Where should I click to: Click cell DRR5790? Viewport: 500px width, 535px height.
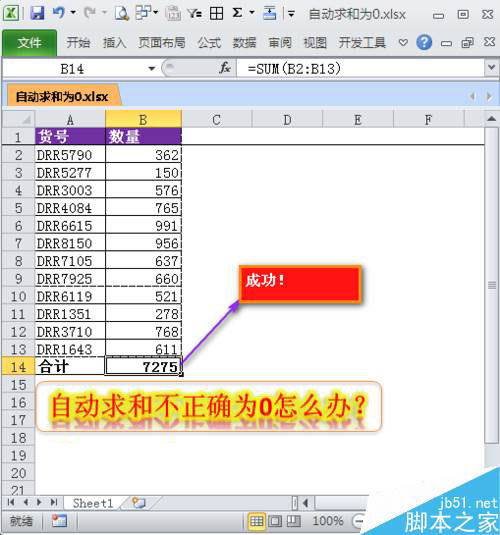click(70, 155)
